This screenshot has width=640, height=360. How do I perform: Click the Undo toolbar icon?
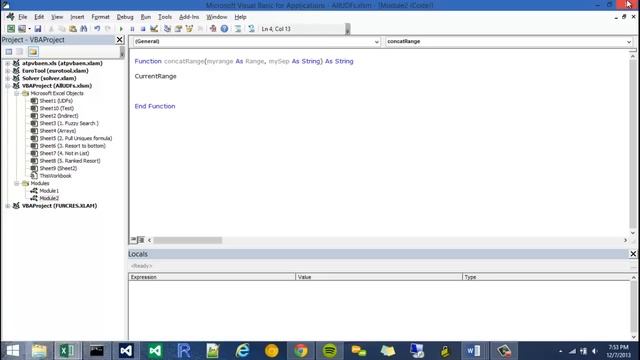97,29
